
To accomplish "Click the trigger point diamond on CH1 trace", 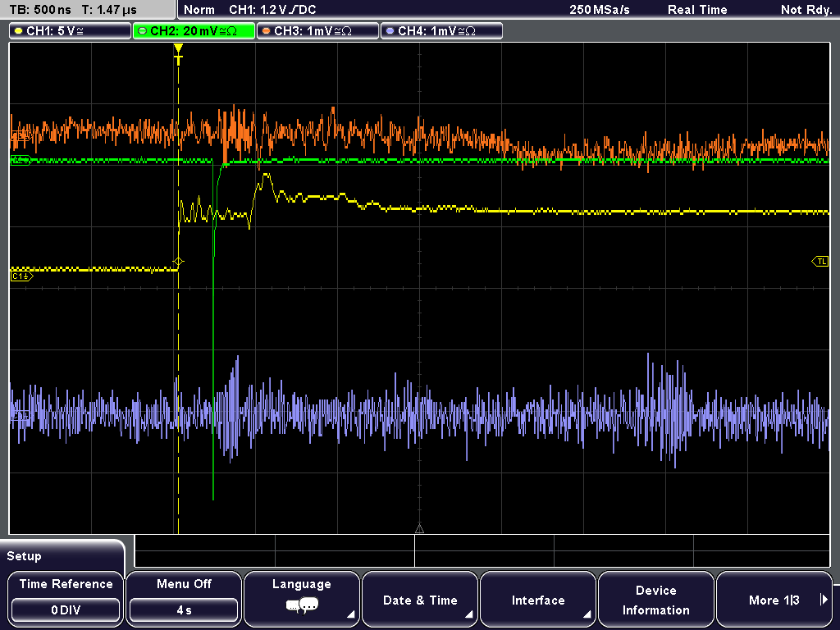I will click(178, 262).
